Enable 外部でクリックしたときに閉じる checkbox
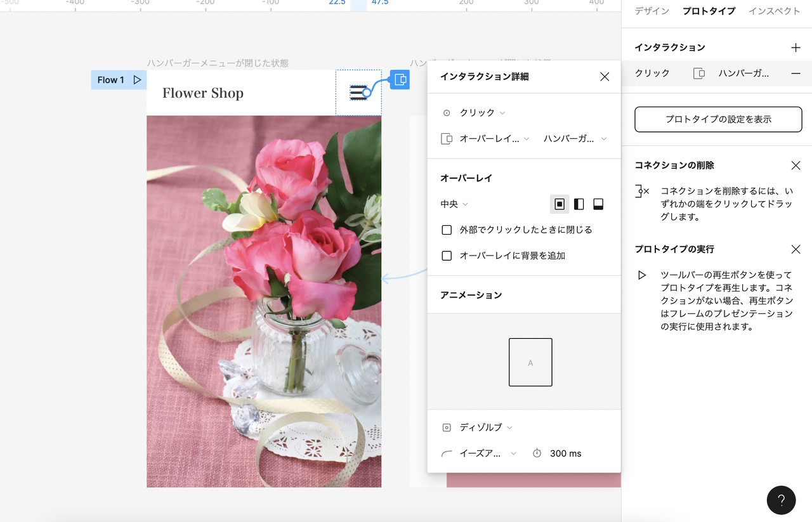Image resolution: width=812 pixels, height=522 pixels. 447,230
